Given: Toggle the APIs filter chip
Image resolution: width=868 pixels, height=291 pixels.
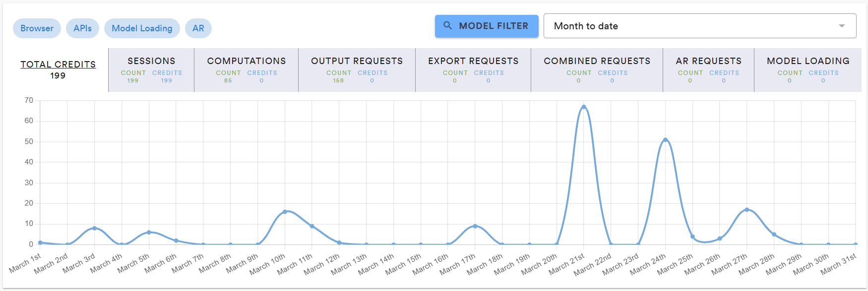Looking at the screenshot, I should [82, 28].
